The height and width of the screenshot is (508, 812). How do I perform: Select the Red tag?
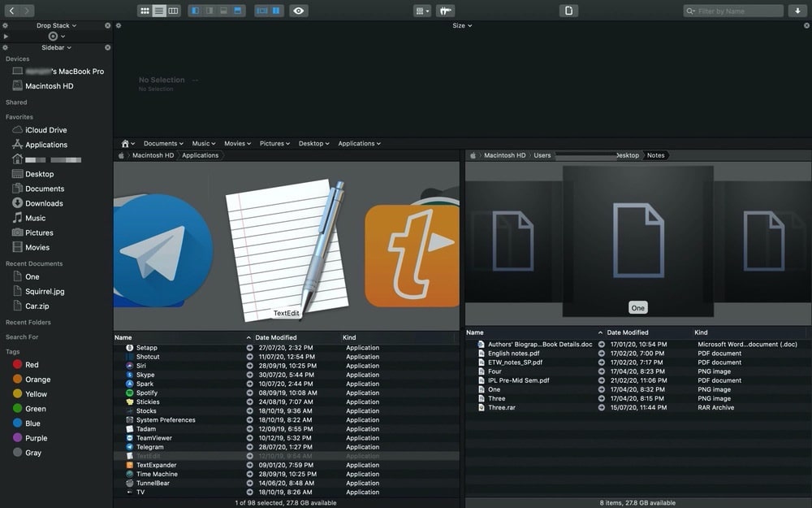(26, 365)
